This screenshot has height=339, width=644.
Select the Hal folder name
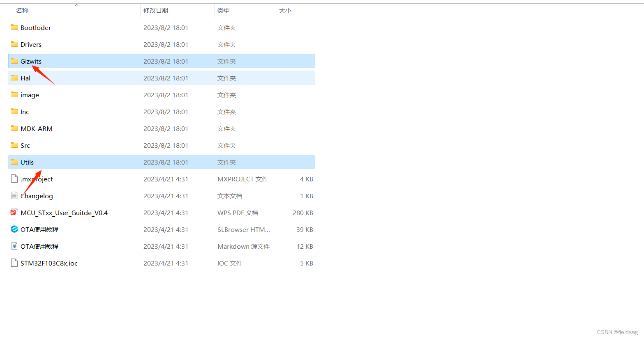25,78
